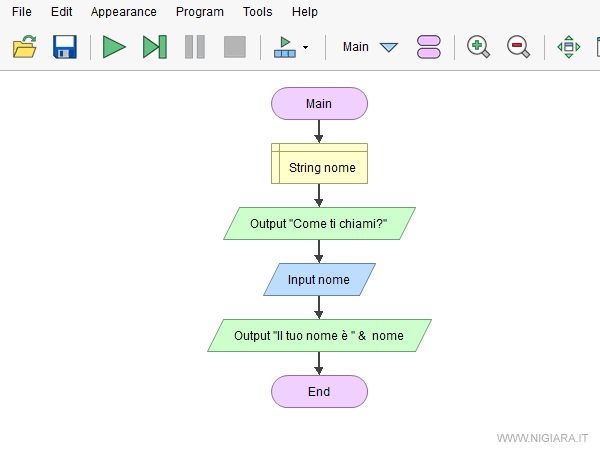The image size is (600, 450).
Task: Run the program with the green play icon
Action: (x=115, y=46)
